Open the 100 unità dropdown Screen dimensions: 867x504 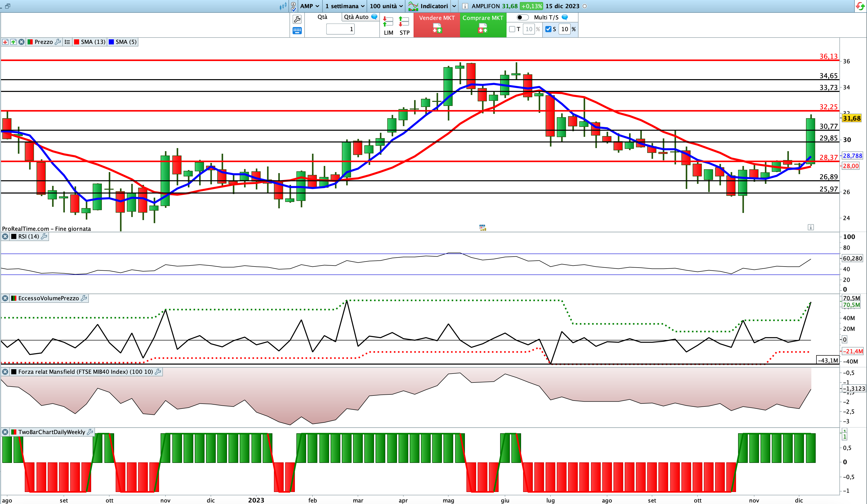(x=386, y=6)
